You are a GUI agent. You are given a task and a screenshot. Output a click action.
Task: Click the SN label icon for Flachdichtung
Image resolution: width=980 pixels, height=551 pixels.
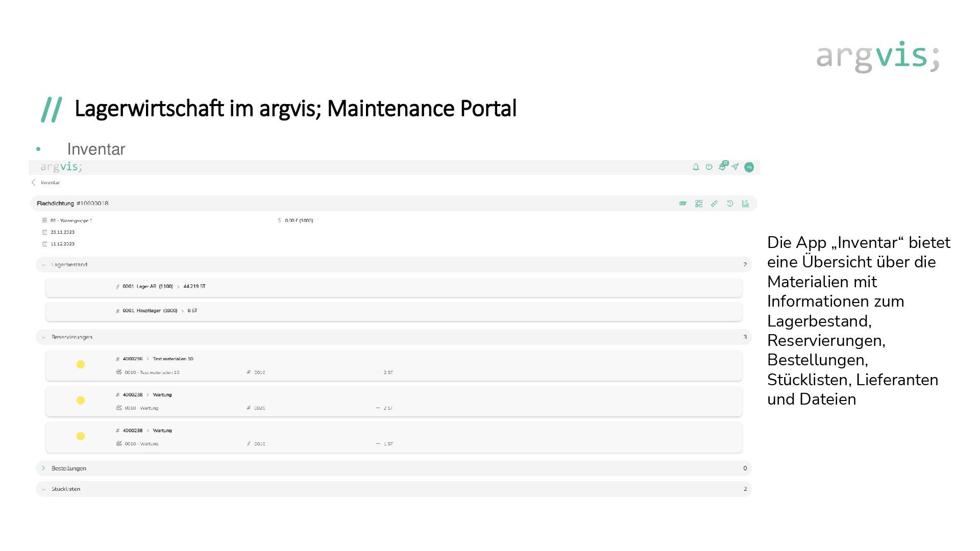point(683,204)
